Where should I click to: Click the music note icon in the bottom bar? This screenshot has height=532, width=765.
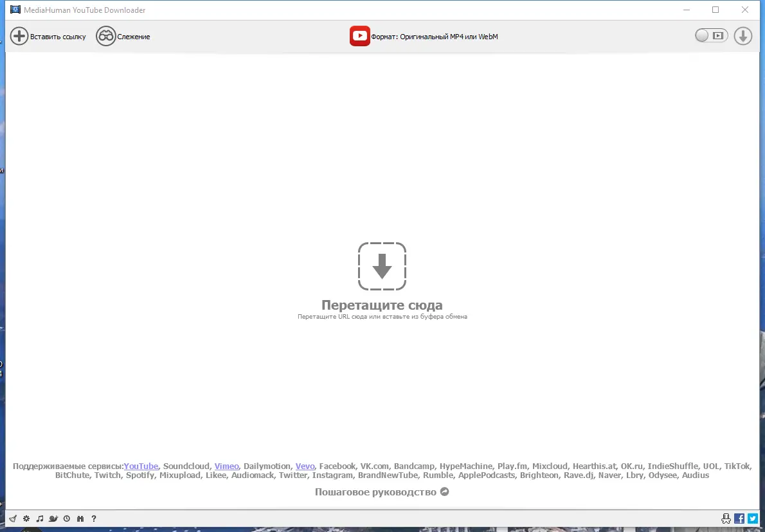pos(40,519)
